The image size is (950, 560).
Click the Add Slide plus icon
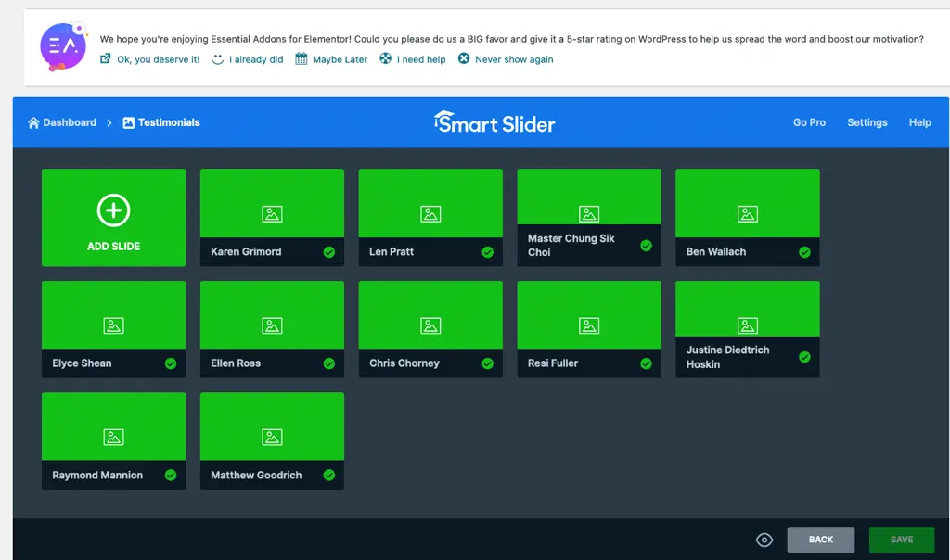pos(113,210)
